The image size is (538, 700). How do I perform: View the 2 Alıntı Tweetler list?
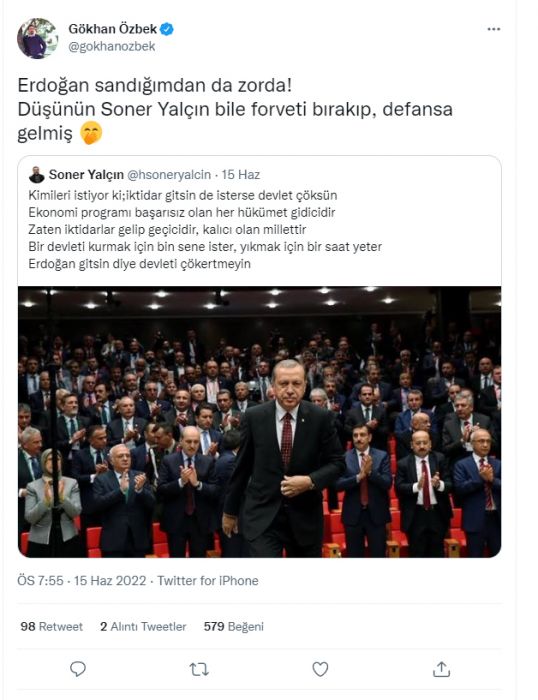143,626
